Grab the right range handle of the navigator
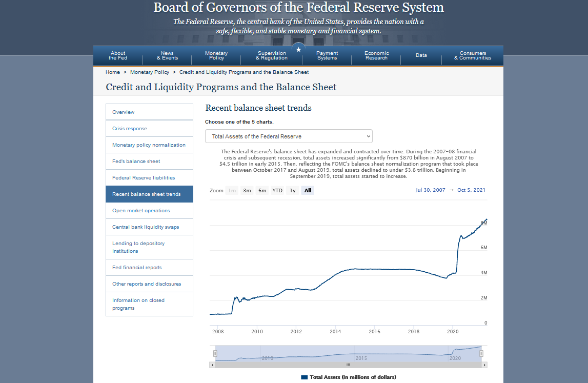 click(x=481, y=353)
